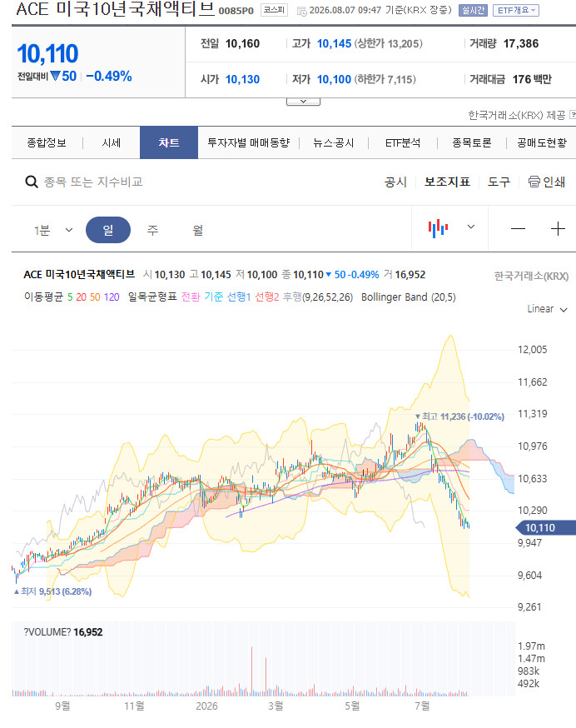
Task: Open the Linear scale dropdown
Action: point(547,309)
